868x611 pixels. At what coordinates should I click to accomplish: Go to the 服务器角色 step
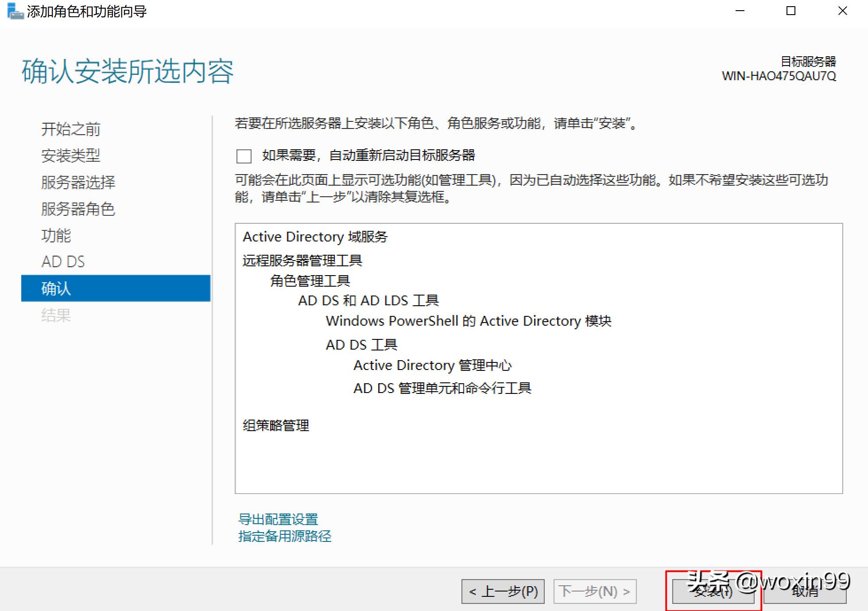(78, 209)
